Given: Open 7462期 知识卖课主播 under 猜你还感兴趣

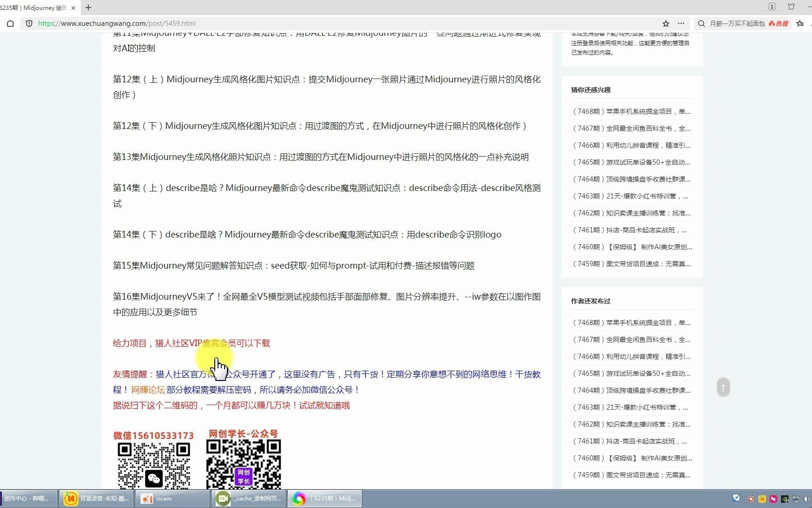Looking at the screenshot, I should pyautogui.click(x=631, y=213).
